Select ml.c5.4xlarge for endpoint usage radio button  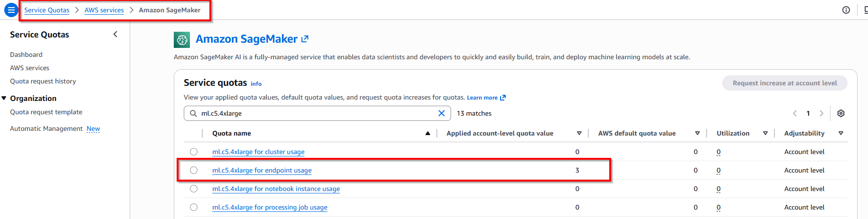[194, 170]
